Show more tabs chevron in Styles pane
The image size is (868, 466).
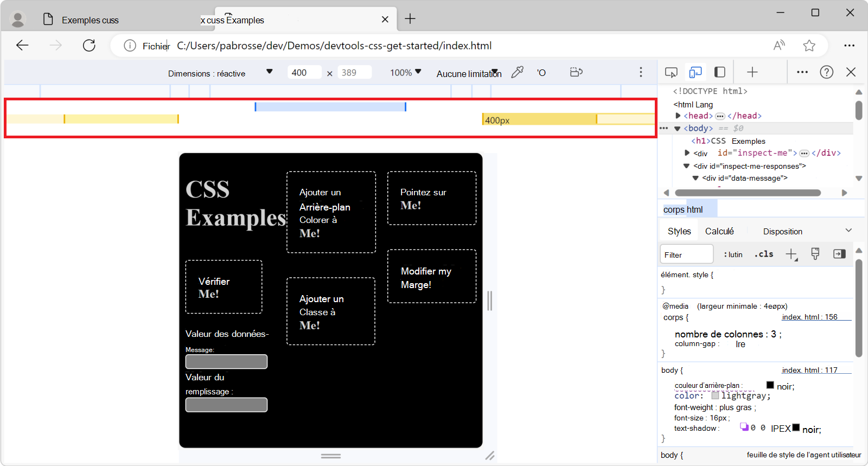pyautogui.click(x=848, y=231)
